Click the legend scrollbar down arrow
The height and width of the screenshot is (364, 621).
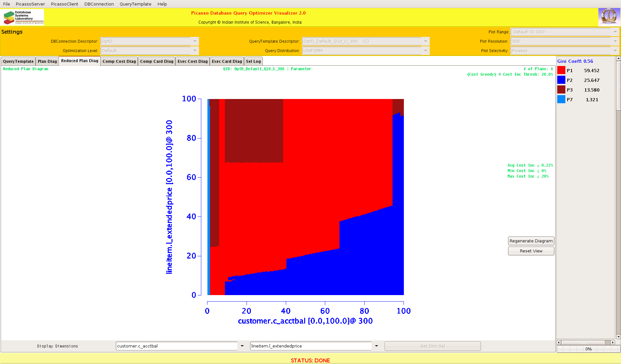click(x=618, y=336)
